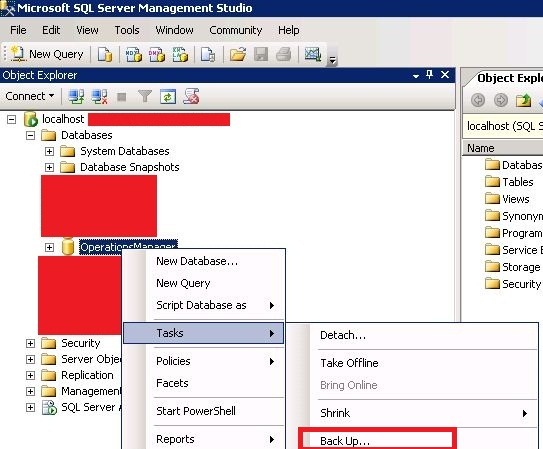Open the Policies submenu
This screenshot has width=543, height=449.
click(204, 361)
